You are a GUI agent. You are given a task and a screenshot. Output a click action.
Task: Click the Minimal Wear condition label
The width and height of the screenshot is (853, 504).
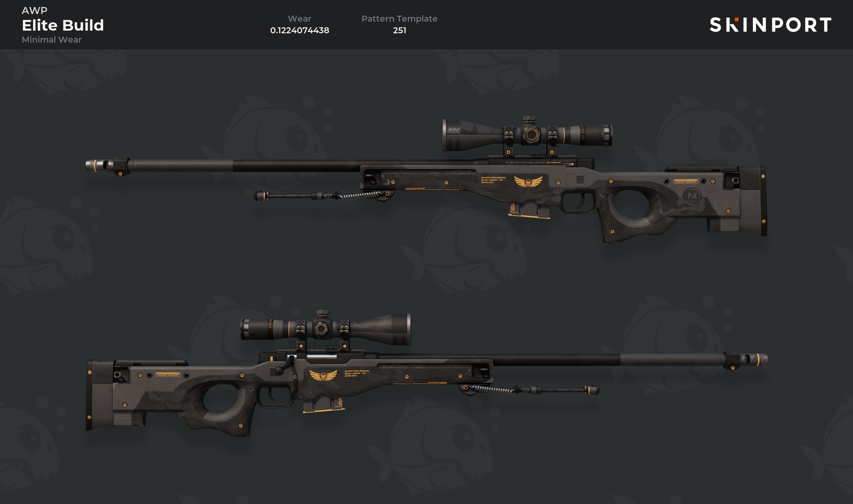pos(52,40)
